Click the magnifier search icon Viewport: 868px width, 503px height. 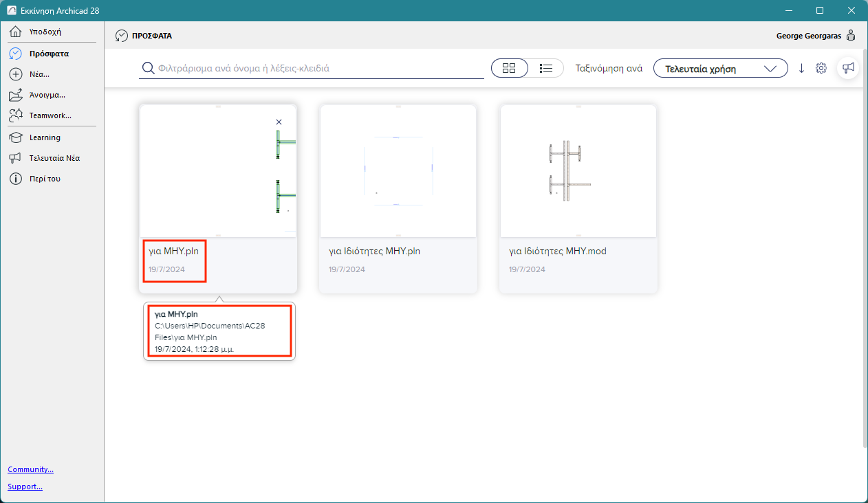[x=147, y=68]
